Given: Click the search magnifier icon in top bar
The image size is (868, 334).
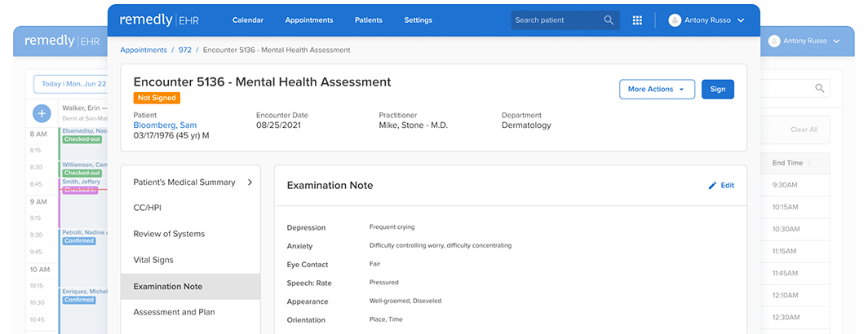Looking at the screenshot, I should [x=609, y=20].
